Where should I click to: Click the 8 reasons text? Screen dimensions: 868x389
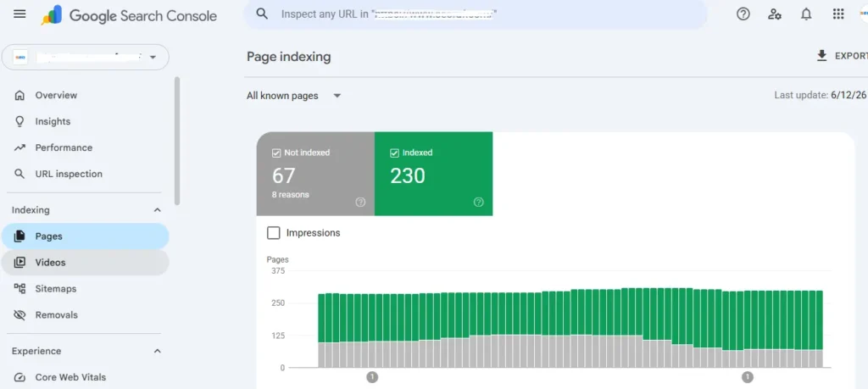291,195
